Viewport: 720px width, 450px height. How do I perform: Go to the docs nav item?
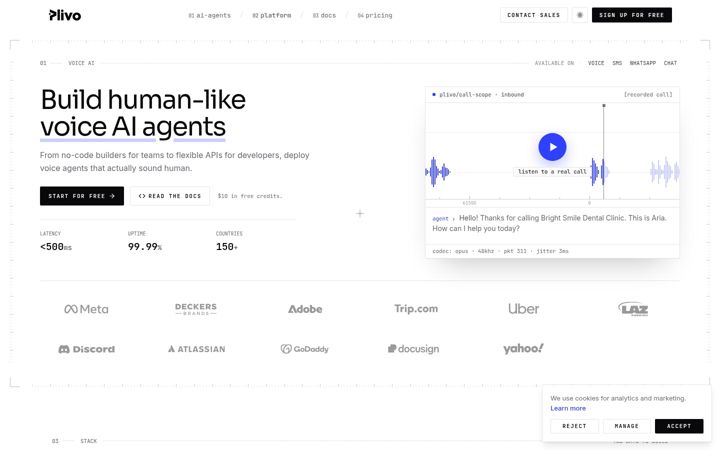click(x=324, y=16)
